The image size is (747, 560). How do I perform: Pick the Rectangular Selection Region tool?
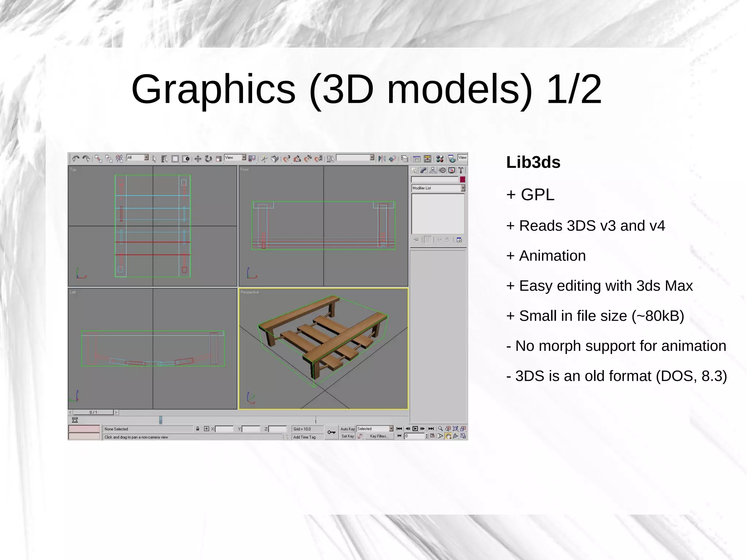pyautogui.click(x=175, y=159)
